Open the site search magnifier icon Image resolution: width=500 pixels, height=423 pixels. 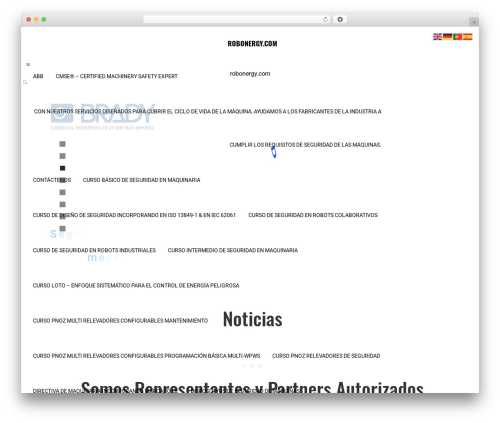tap(25, 82)
